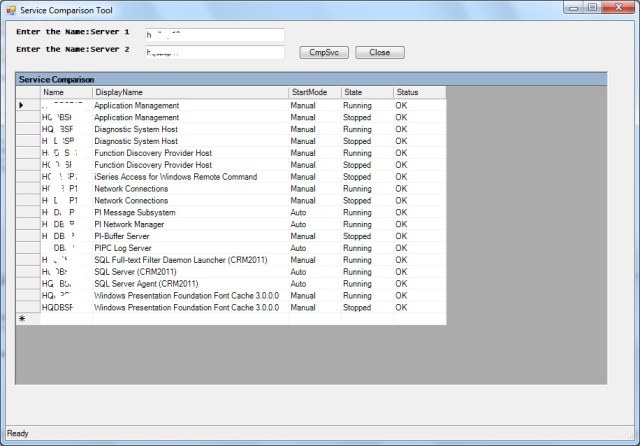Select the Auto start mode of SQL Server (CRM2011)
This screenshot has width=640, height=446.
[315, 271]
